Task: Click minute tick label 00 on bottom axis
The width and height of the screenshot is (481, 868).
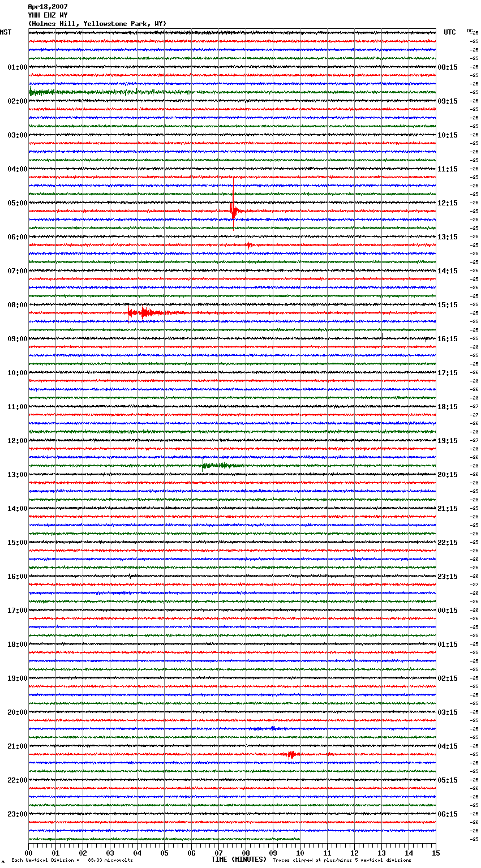Action: point(28,853)
